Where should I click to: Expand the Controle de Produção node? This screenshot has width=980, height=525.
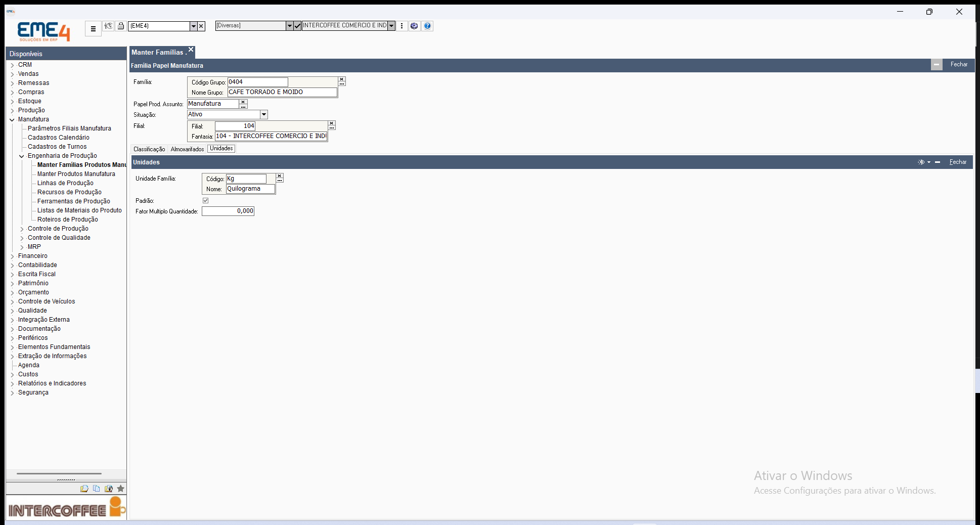pos(22,229)
